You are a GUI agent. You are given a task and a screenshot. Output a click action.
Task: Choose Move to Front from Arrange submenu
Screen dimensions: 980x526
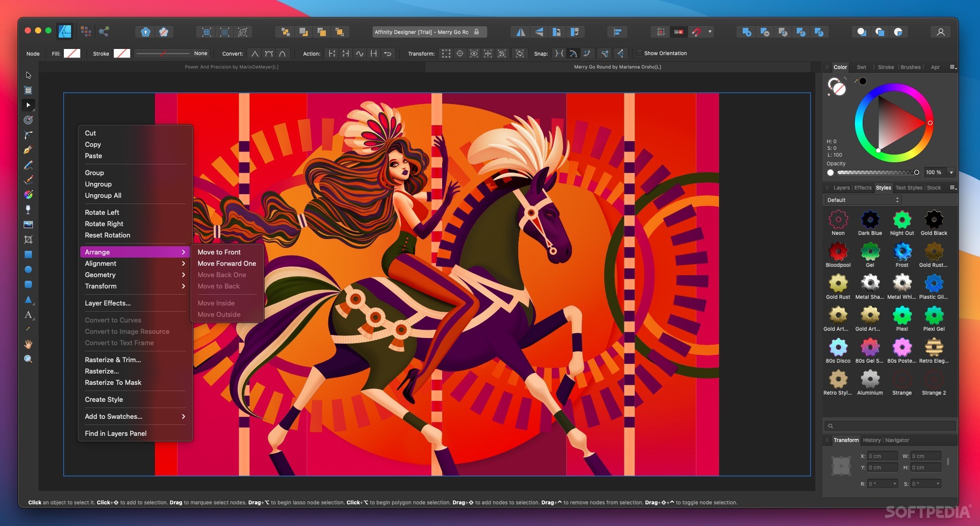pyautogui.click(x=219, y=252)
